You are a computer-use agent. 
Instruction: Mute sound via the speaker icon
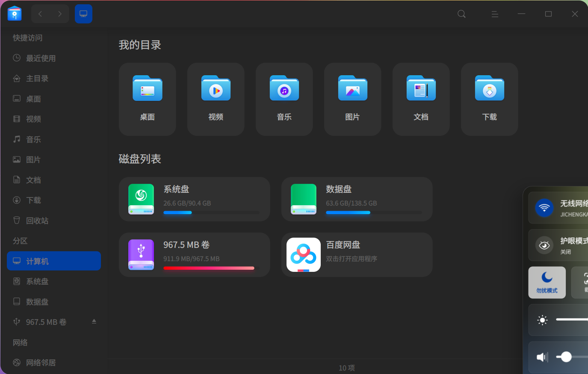click(x=542, y=357)
